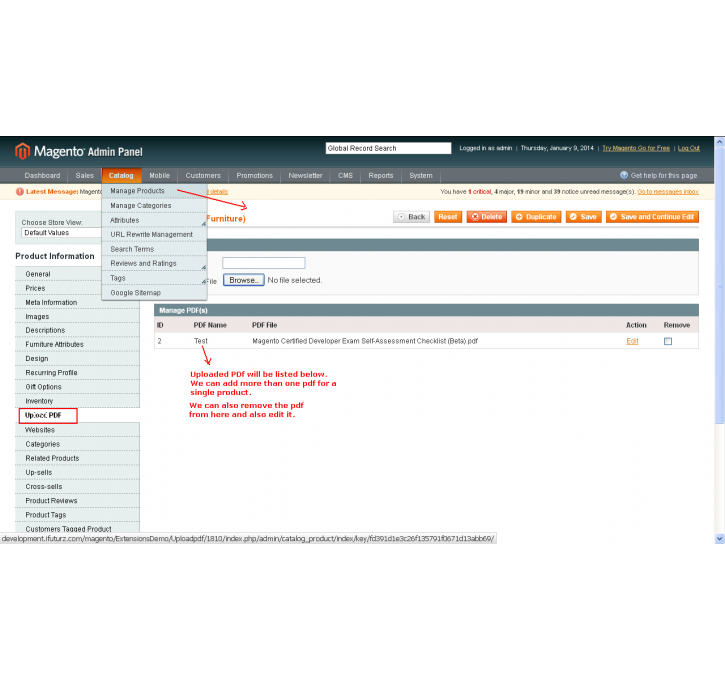The height and width of the screenshot is (680, 725).
Task: Click Edit link for Test PDF
Action: (632, 341)
